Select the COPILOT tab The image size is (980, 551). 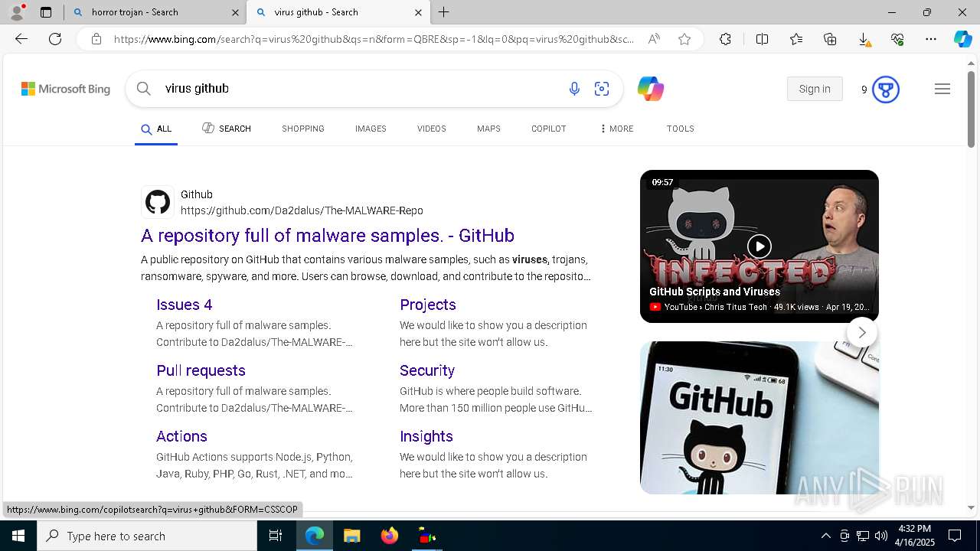pos(549,129)
